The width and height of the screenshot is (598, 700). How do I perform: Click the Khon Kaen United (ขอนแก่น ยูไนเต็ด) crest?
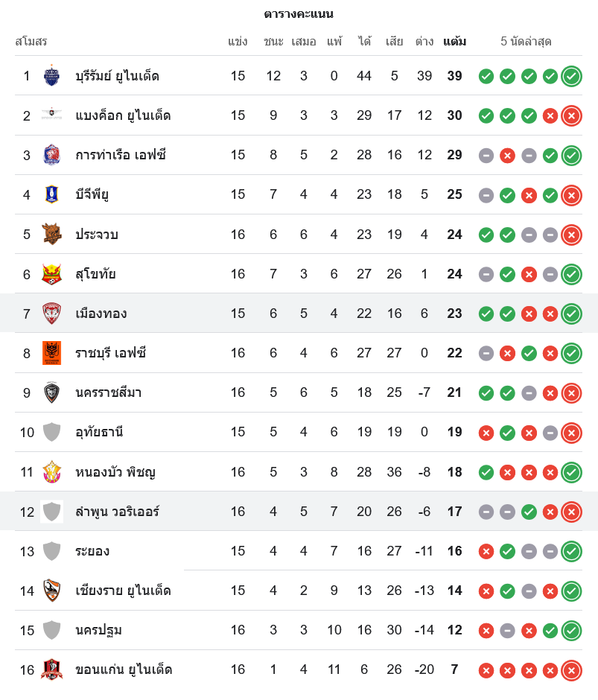pyautogui.click(x=51, y=669)
